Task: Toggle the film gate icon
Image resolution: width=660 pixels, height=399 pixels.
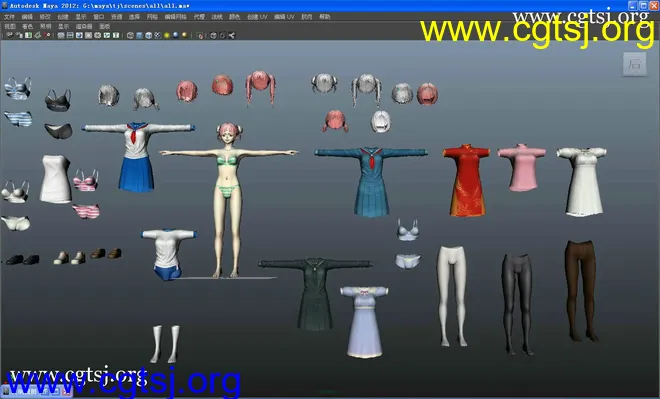Action: [x=70, y=35]
